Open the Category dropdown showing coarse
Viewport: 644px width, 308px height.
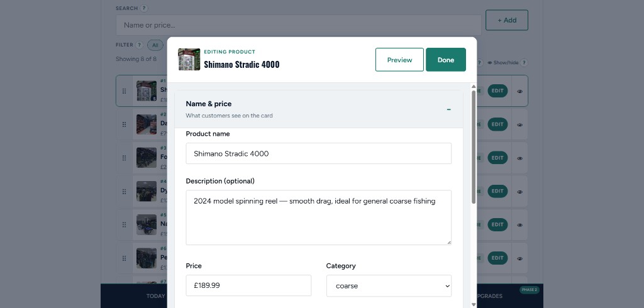tap(389, 286)
